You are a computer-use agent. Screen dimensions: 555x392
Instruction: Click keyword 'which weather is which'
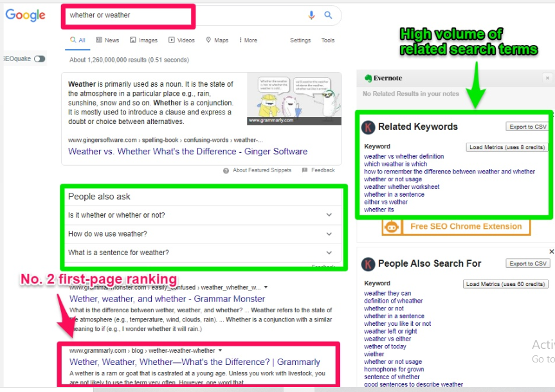(396, 164)
